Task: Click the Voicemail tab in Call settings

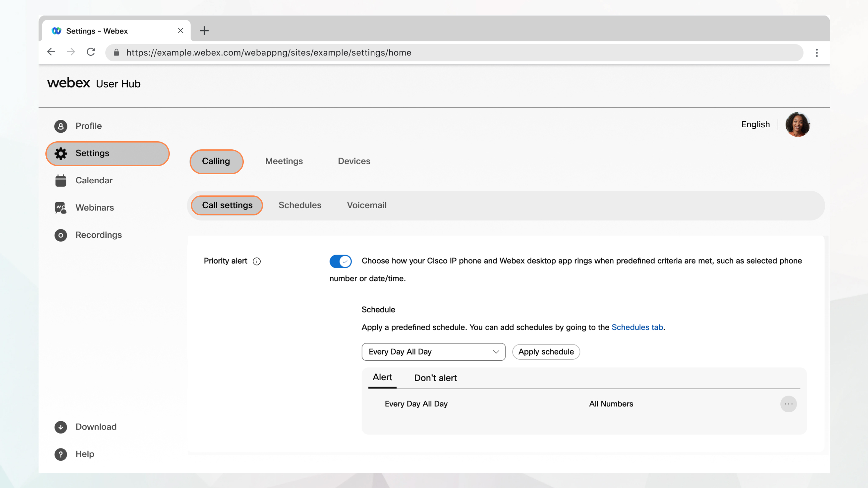Action: pos(367,204)
